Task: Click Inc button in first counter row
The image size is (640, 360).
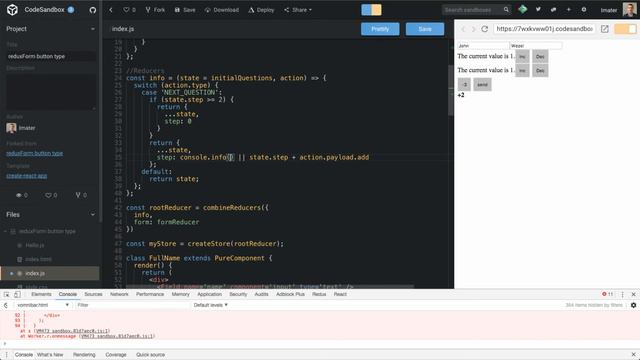Action: 522,57
